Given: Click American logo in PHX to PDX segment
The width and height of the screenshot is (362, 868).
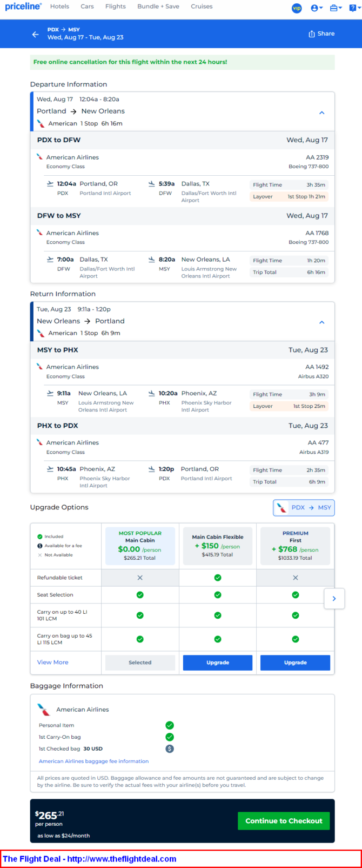Looking at the screenshot, I should (x=39, y=442).
